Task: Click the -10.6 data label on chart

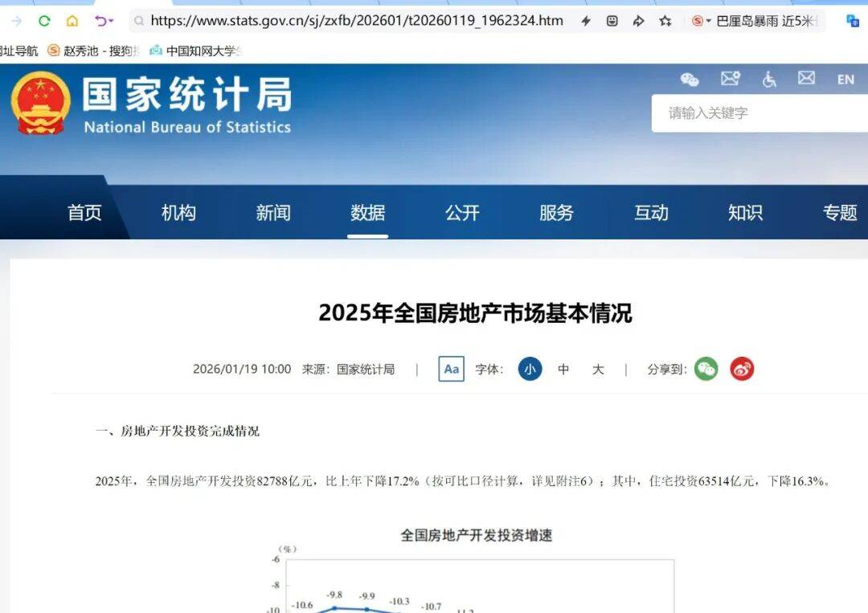Action: coord(302,605)
